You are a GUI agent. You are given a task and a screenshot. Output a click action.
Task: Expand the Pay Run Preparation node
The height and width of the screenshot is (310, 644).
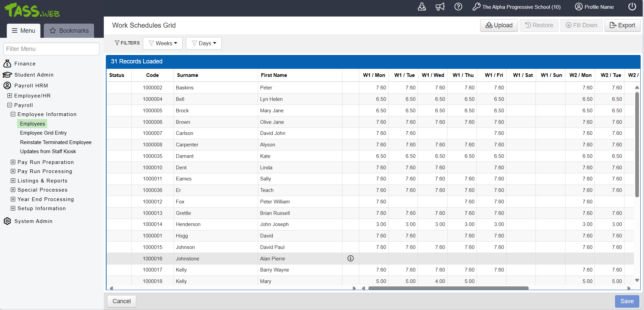coord(13,162)
